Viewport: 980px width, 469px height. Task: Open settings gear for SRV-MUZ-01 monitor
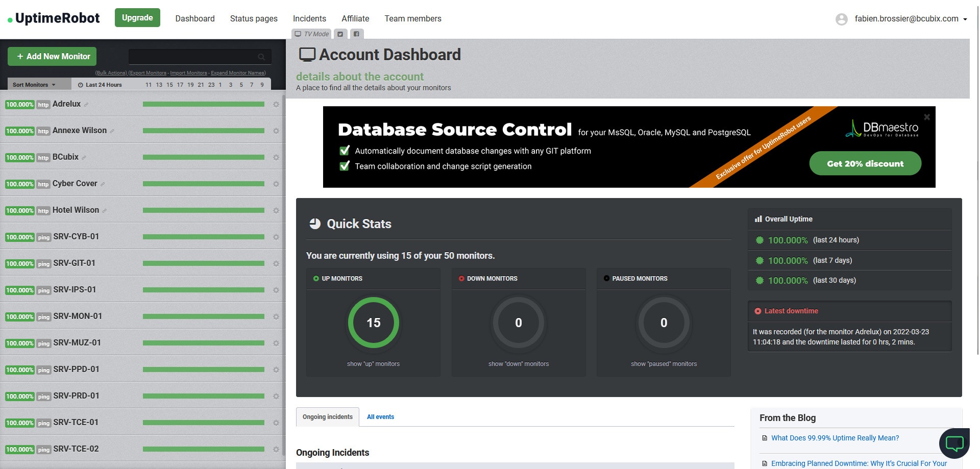point(276,343)
